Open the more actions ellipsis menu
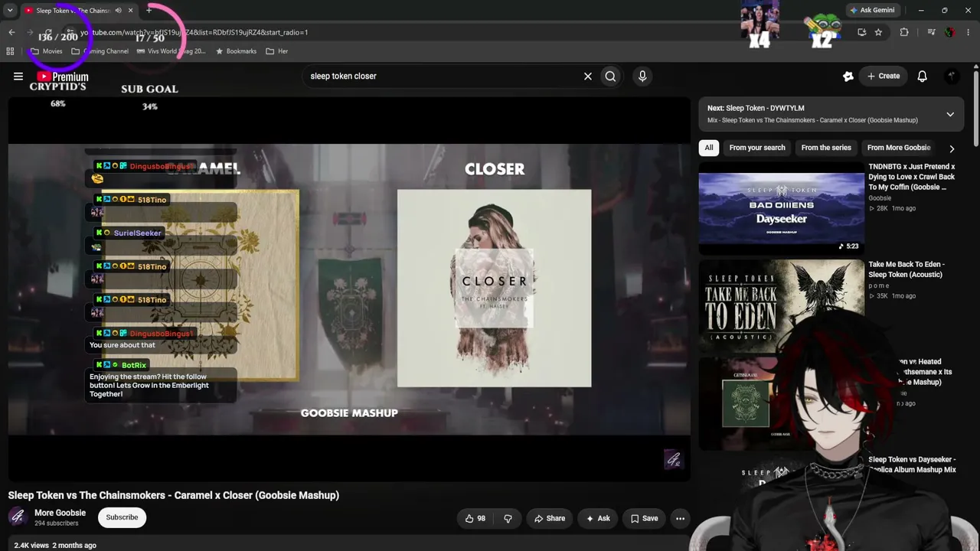 coord(680,518)
